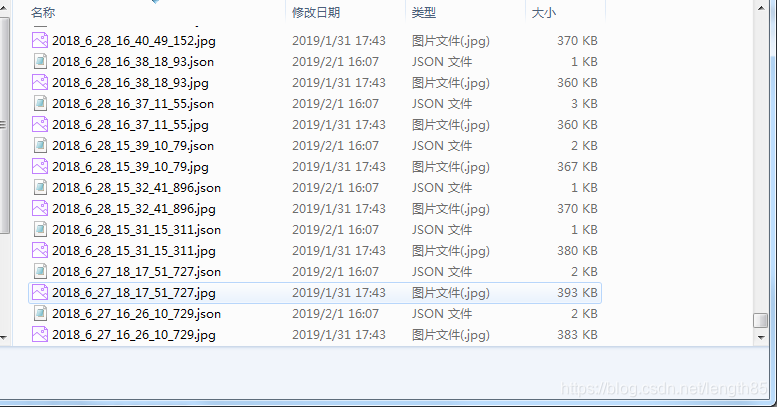
Task: Click icon of 2018_6_28_15_32_41_896.json
Action: coord(40,187)
